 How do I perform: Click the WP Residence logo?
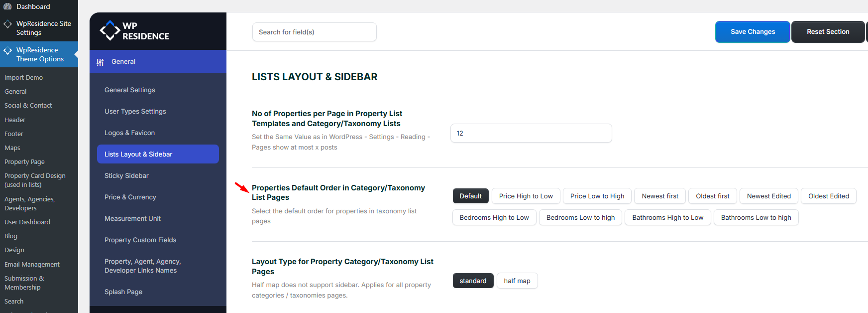tap(134, 31)
